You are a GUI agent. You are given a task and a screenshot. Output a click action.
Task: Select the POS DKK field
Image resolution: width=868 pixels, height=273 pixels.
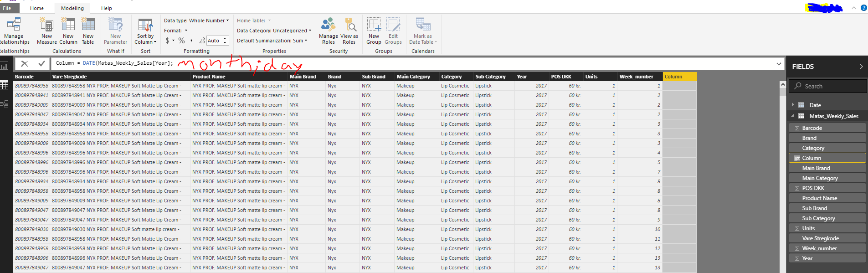827,188
